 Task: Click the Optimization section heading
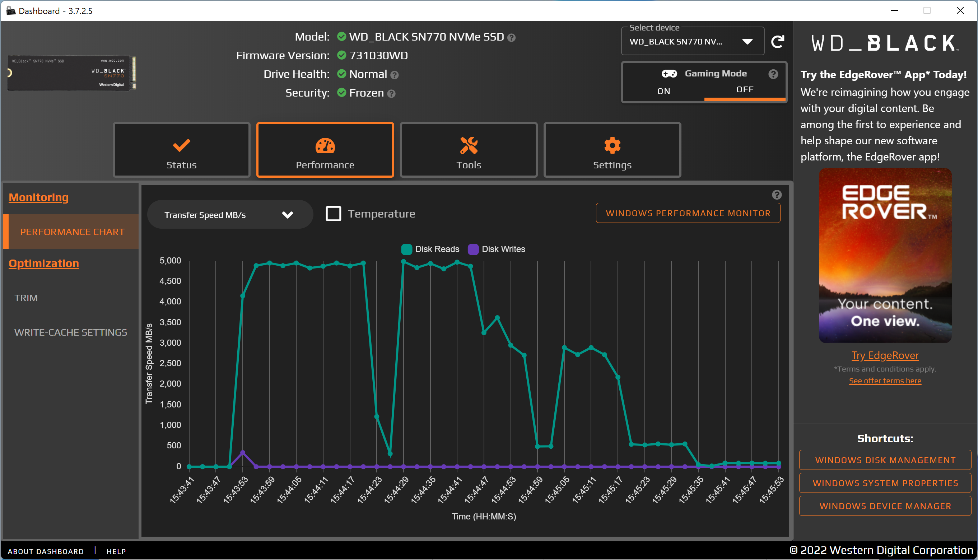44,263
